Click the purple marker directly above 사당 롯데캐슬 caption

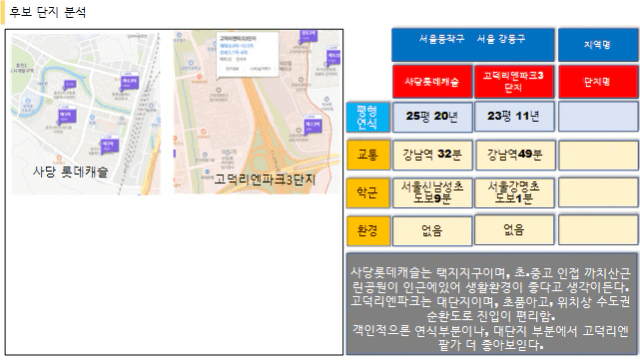pos(110,145)
